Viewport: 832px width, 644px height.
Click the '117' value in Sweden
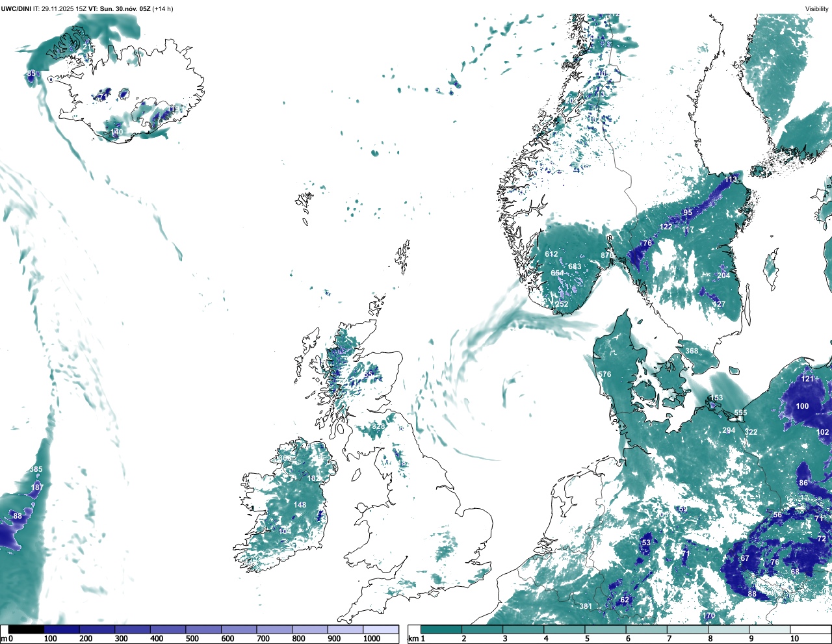tap(688, 229)
